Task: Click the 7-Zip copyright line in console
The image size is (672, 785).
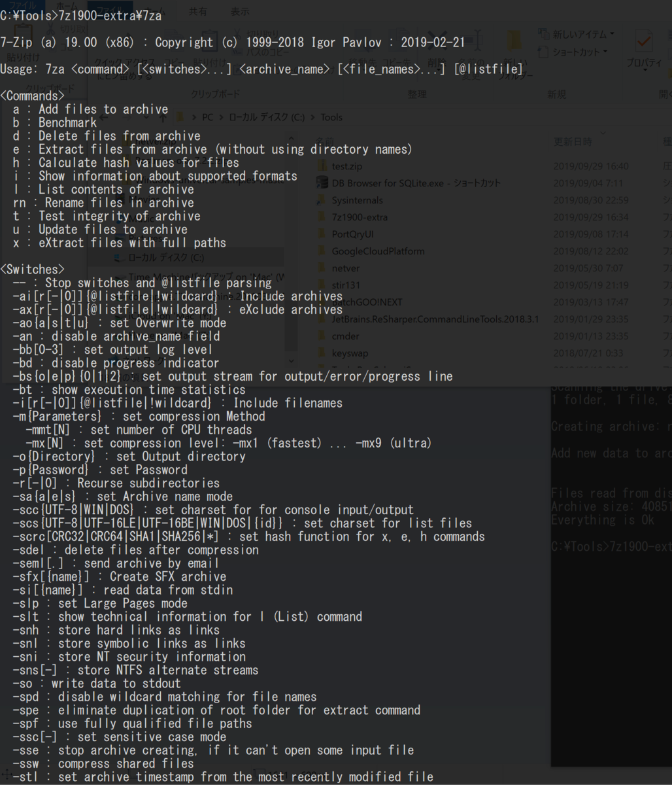Action: (x=233, y=43)
